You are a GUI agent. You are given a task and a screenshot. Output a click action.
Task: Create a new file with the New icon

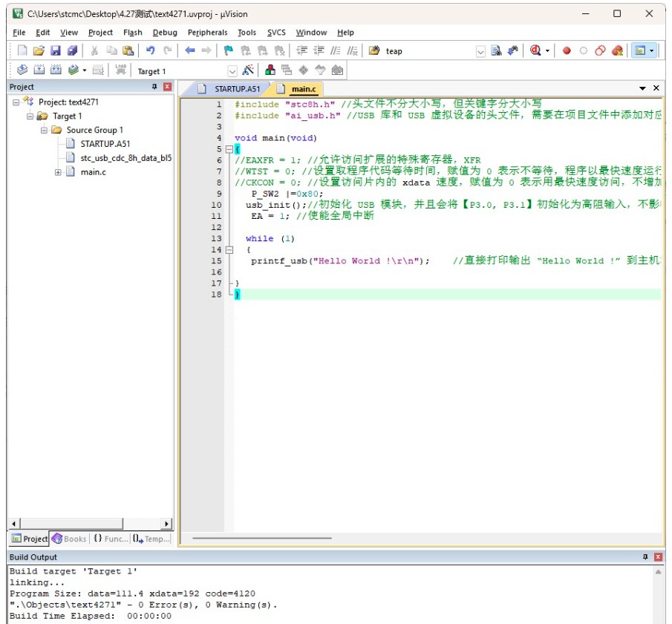(22, 50)
